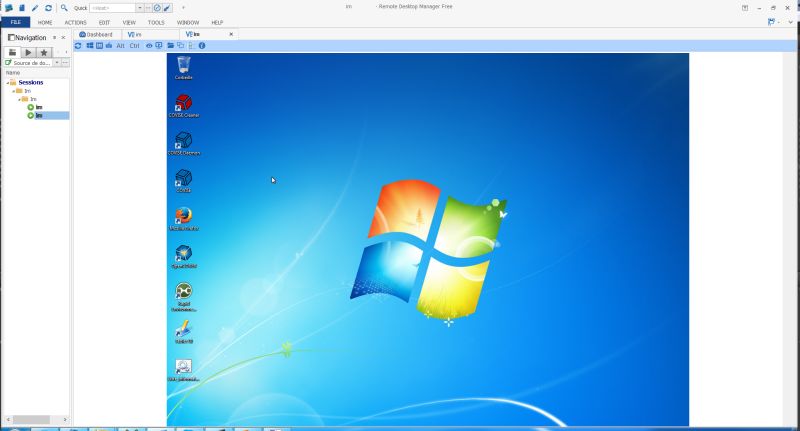Click scrollbar left arrow in Navigation panel

[x=8, y=419]
